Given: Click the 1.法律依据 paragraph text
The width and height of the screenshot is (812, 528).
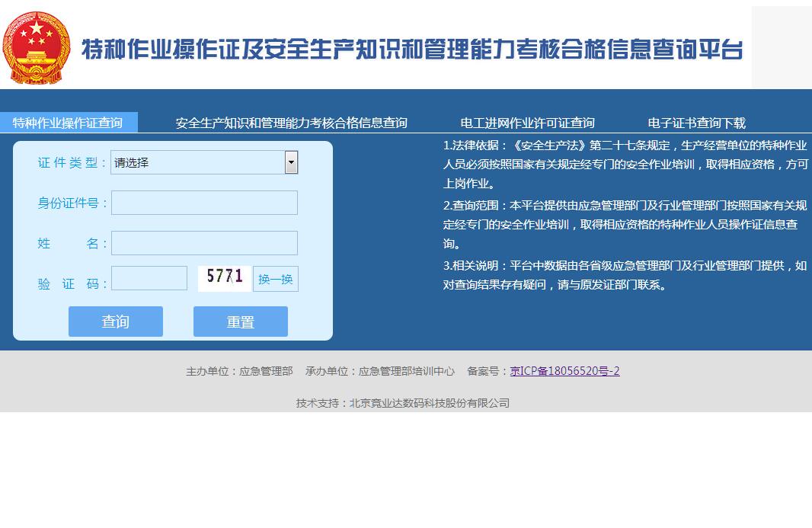Looking at the screenshot, I should click(625, 164).
